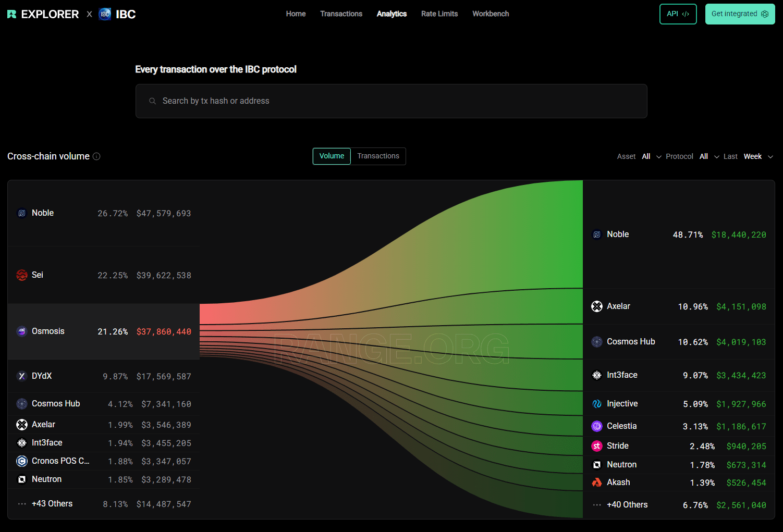Click the +43 Others ellipsis icon

(22, 504)
